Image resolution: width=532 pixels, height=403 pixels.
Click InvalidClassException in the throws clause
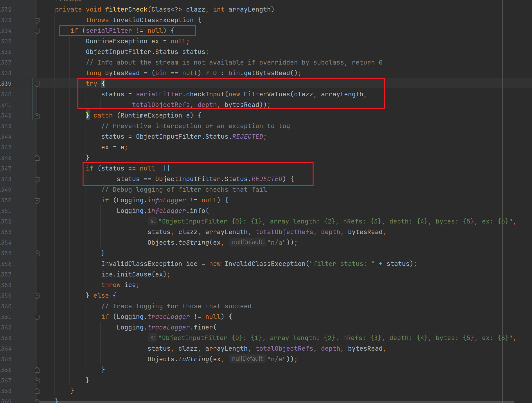pyautogui.click(x=153, y=20)
